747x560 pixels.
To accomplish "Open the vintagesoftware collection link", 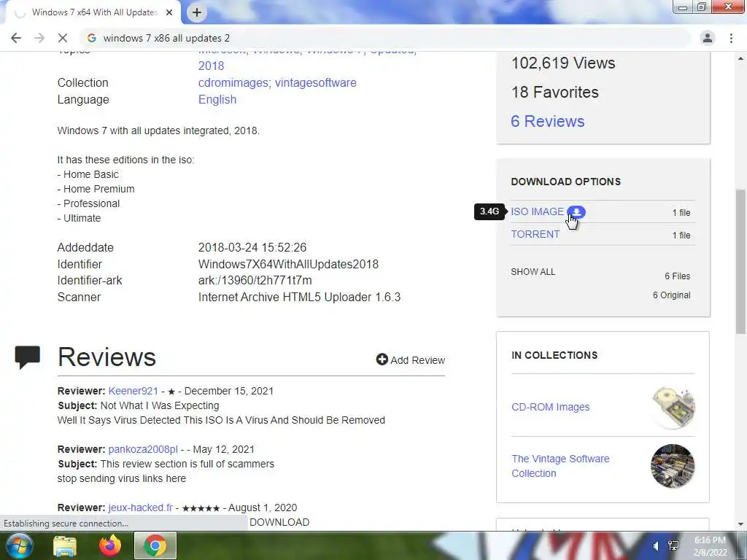I will click(315, 83).
